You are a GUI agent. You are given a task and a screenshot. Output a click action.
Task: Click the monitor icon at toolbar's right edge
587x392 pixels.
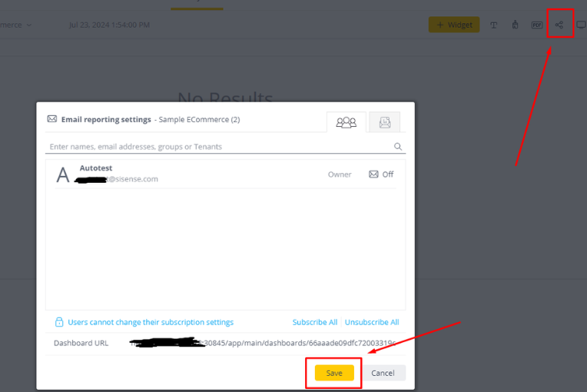[581, 25]
